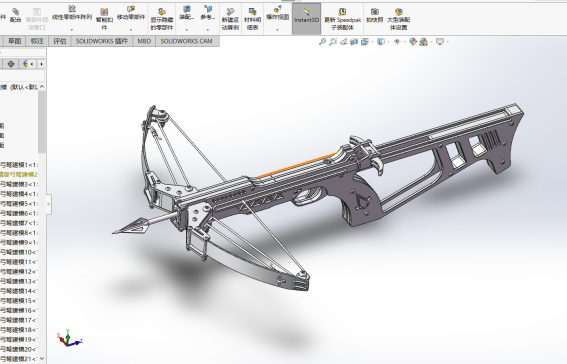Toggle the Instant3D button
567x364 pixels.
point(306,18)
